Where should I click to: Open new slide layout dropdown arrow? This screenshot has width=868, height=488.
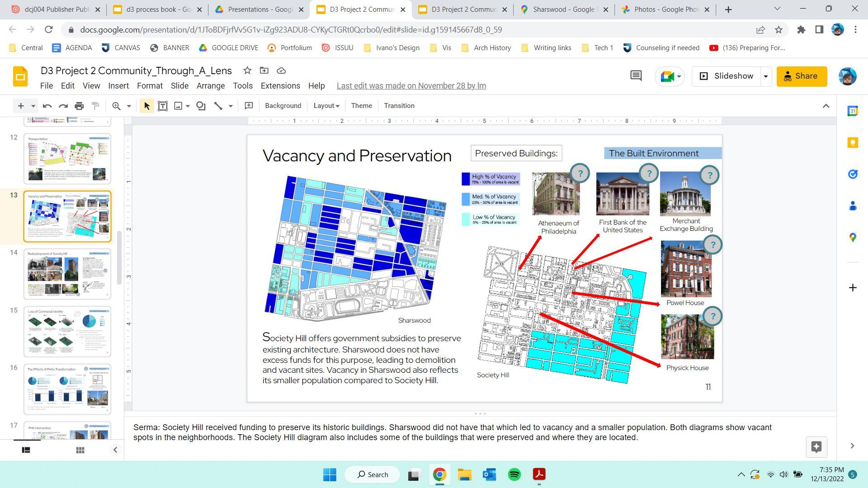click(33, 106)
